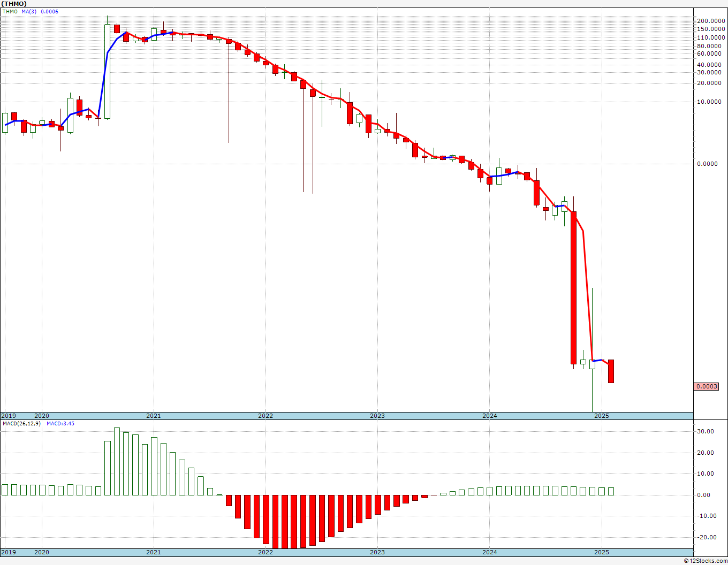This screenshot has height=565, width=728.
Task: Click 2020 on the MACD panel time axis
Action: click(x=42, y=552)
